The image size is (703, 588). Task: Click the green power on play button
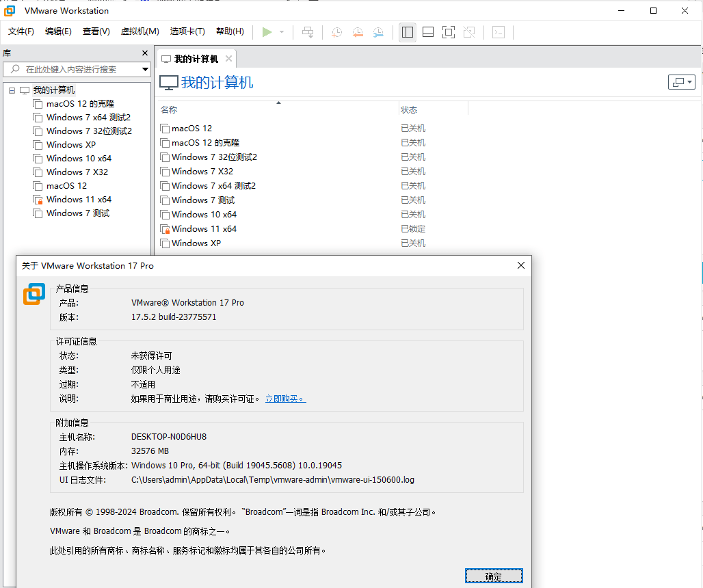point(267,32)
